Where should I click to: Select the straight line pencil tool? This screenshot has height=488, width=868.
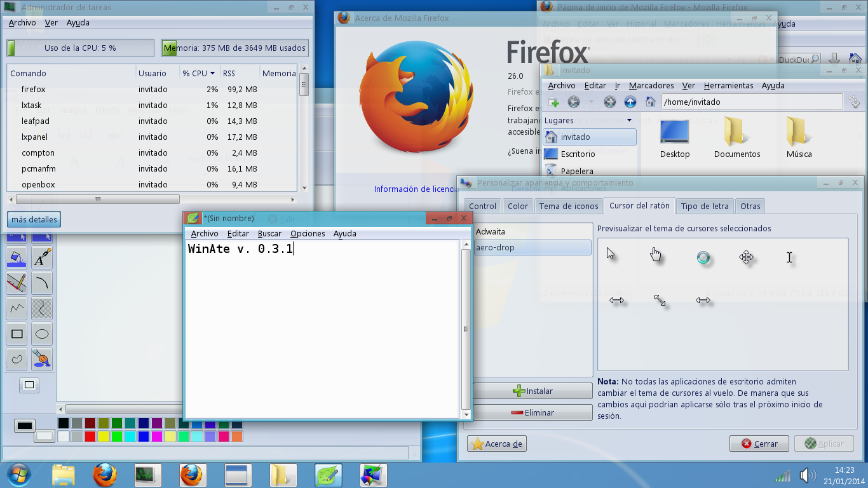pos(17,283)
